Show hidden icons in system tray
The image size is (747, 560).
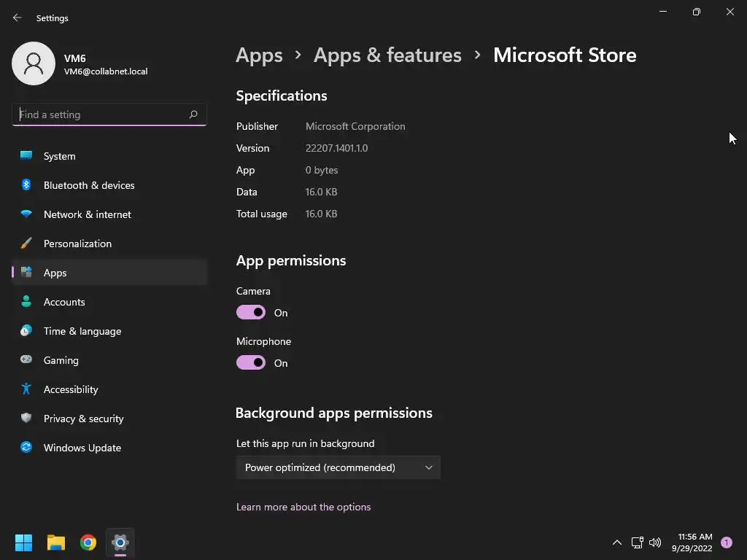(616, 542)
